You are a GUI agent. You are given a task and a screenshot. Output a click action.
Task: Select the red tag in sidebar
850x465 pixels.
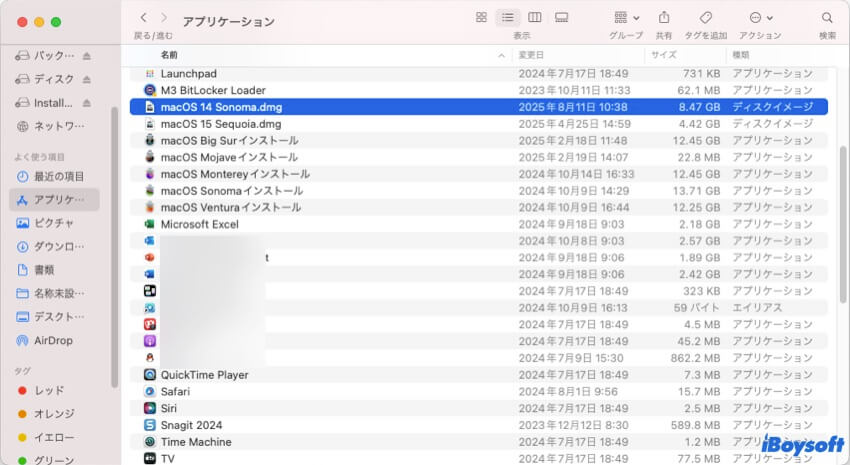(x=48, y=390)
